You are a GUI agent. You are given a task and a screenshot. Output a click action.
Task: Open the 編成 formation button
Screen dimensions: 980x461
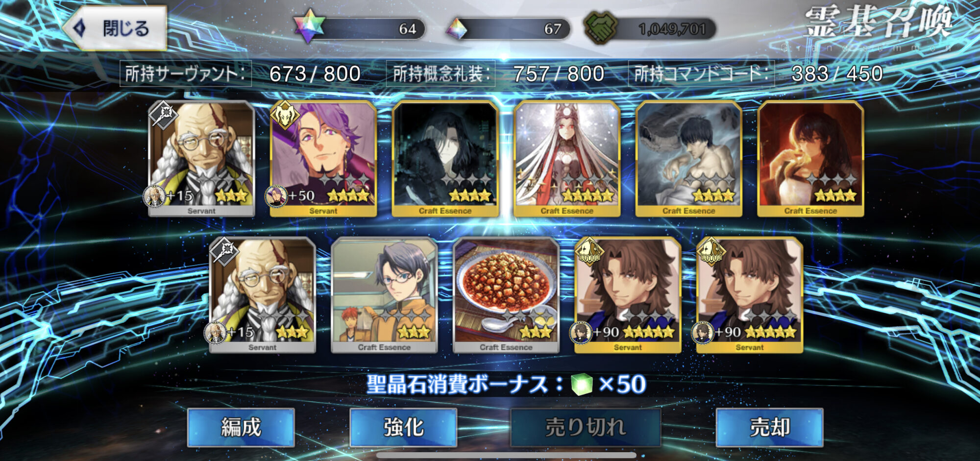click(x=241, y=427)
